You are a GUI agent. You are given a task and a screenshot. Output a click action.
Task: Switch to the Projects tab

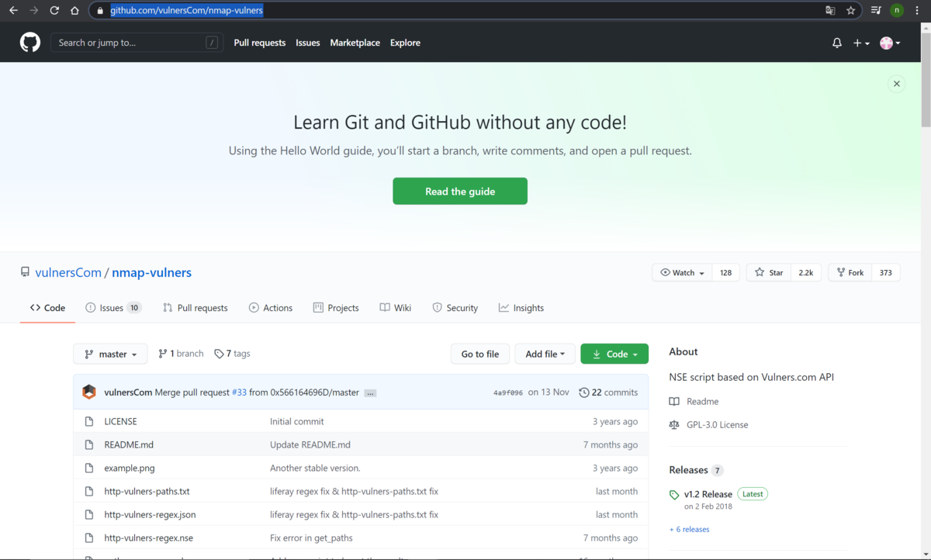(x=336, y=308)
